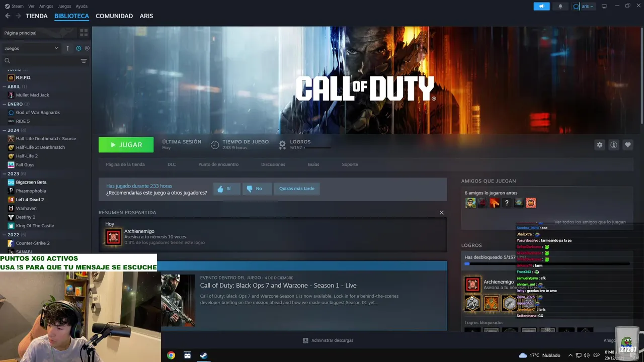This screenshot has height=362, width=644.
Task: Show game information icon
Action: tap(614, 145)
